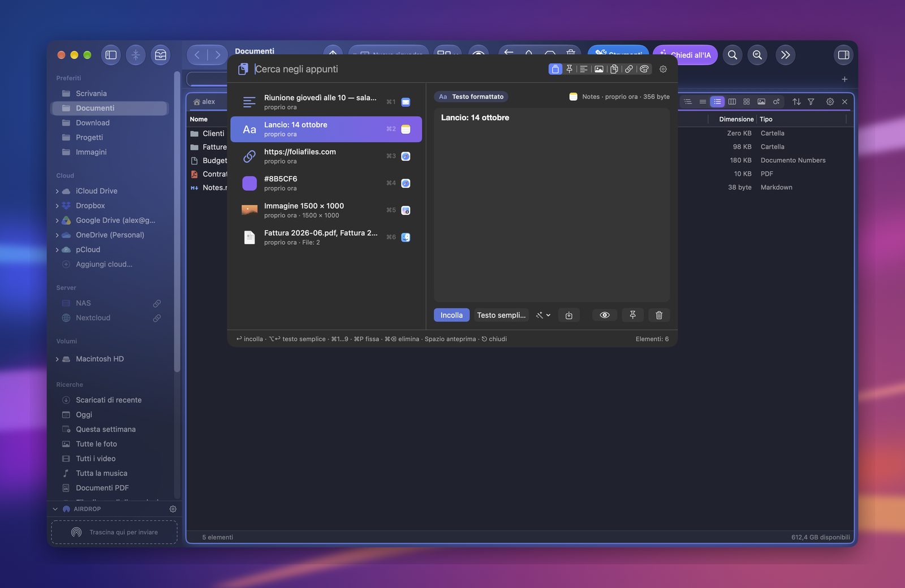
Task: Expand Dropbox in sidebar
Action: click(57, 206)
